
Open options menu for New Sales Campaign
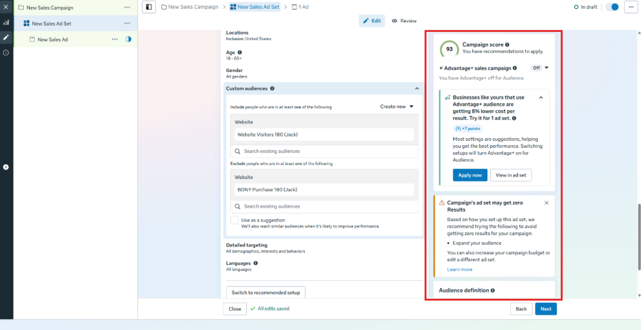click(x=127, y=8)
